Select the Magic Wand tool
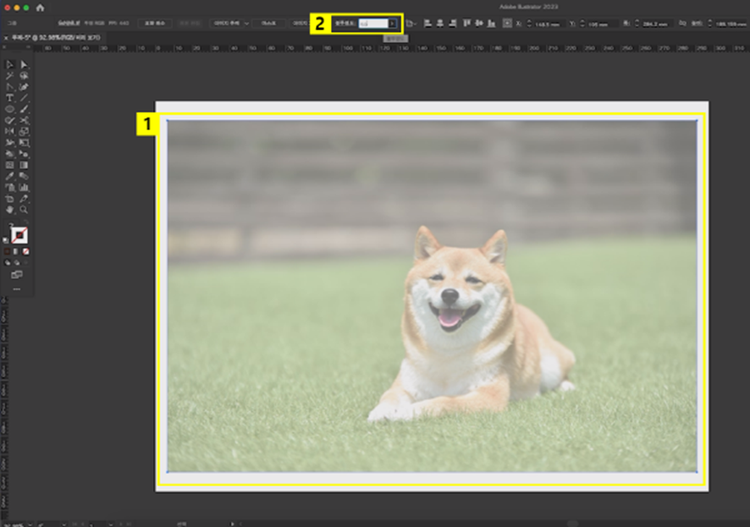This screenshot has height=527, width=750. tap(10, 75)
